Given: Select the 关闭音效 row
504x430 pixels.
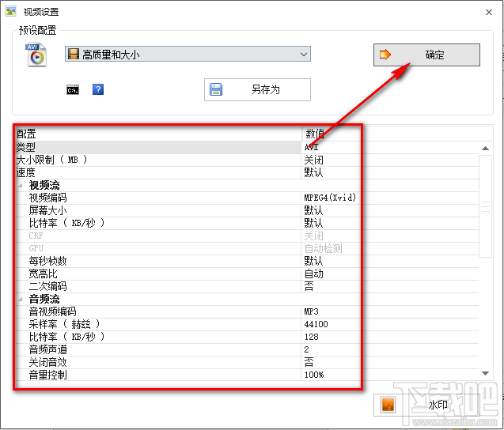Looking at the screenshot, I should pyautogui.click(x=247, y=362).
